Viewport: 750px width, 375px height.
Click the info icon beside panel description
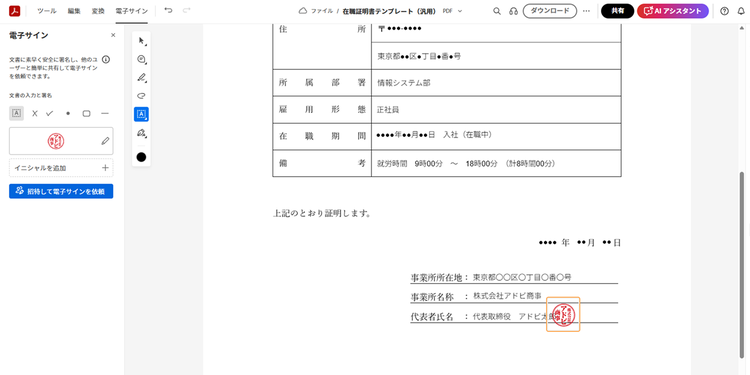pyautogui.click(x=106, y=60)
